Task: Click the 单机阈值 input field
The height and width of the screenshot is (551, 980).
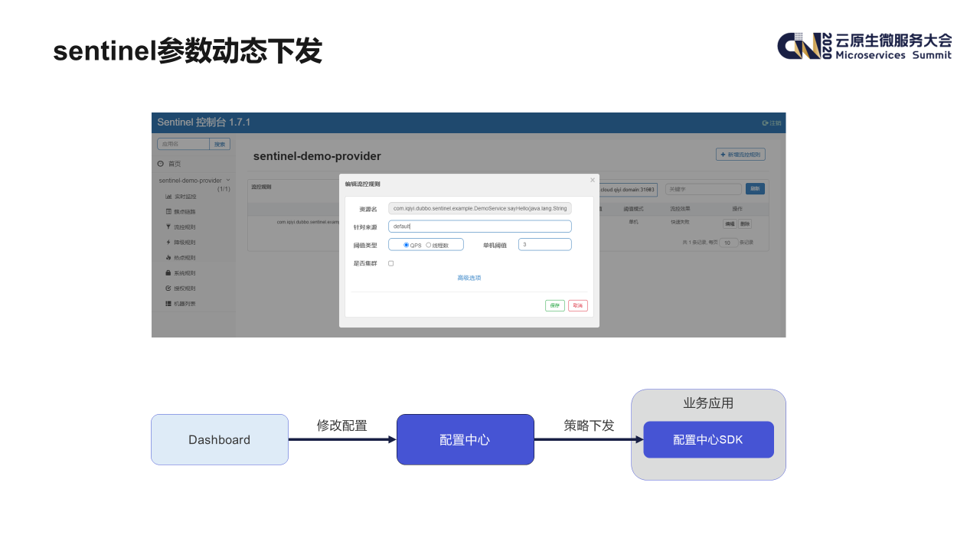Action: [545, 245]
